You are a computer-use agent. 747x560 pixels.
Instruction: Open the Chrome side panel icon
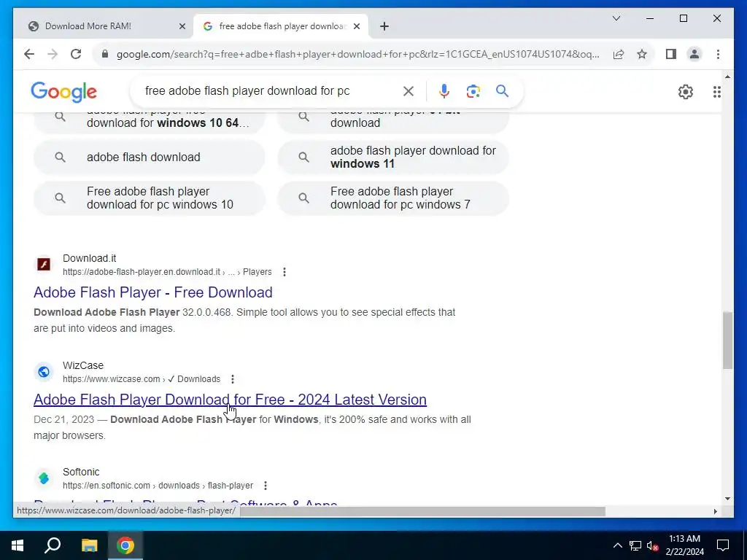click(x=671, y=54)
